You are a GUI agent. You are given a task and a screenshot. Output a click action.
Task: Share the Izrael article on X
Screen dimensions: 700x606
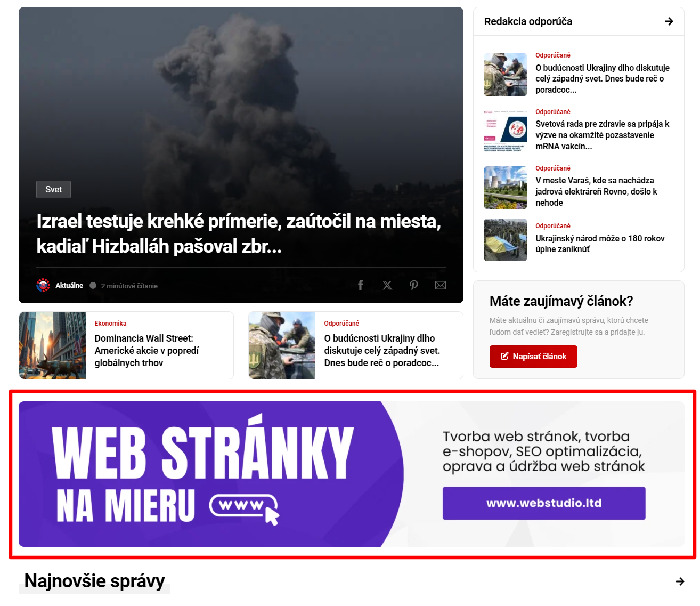click(x=387, y=285)
